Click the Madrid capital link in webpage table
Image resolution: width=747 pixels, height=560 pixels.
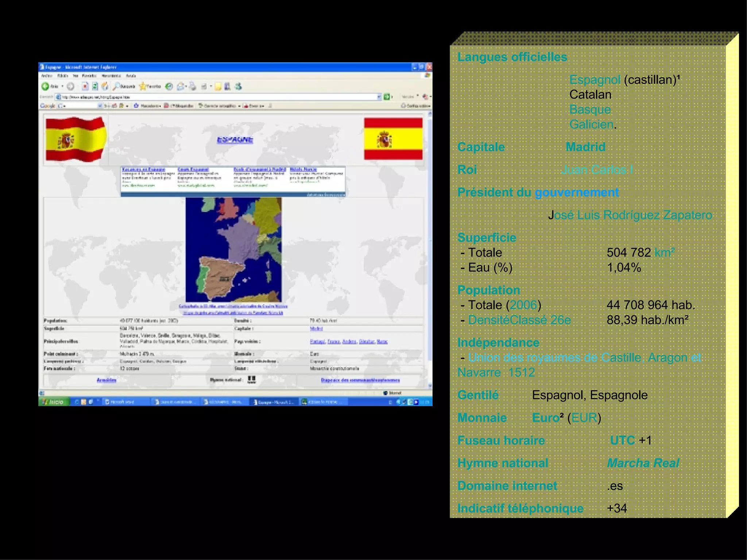click(x=316, y=328)
